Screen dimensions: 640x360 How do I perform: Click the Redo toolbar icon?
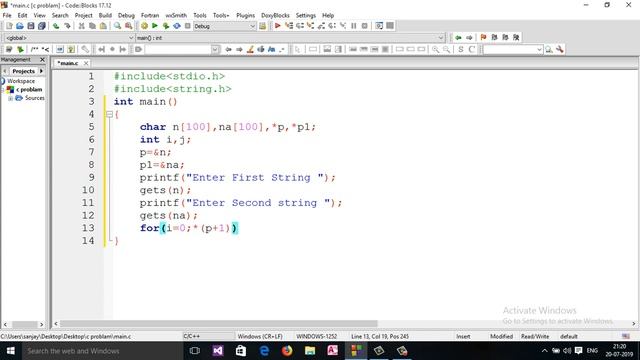[67, 26]
